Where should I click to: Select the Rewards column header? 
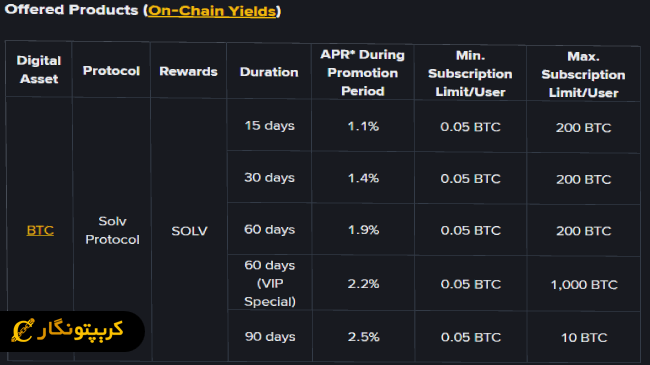click(189, 71)
